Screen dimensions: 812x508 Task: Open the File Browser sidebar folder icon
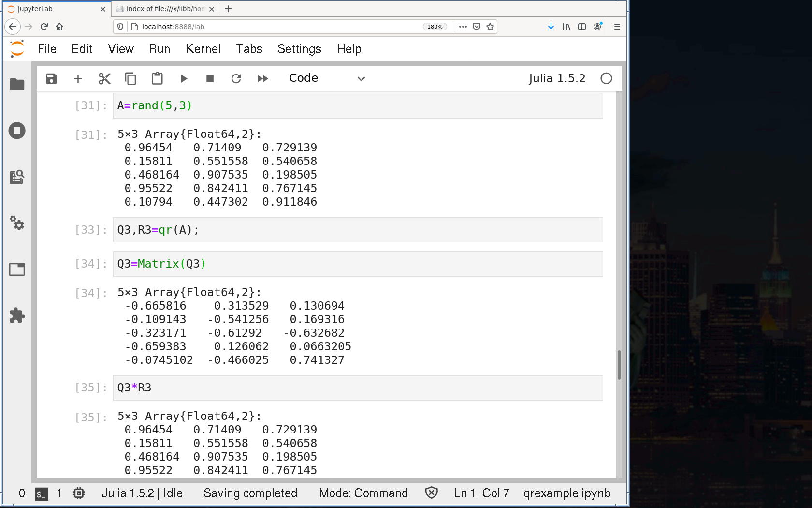point(17,84)
